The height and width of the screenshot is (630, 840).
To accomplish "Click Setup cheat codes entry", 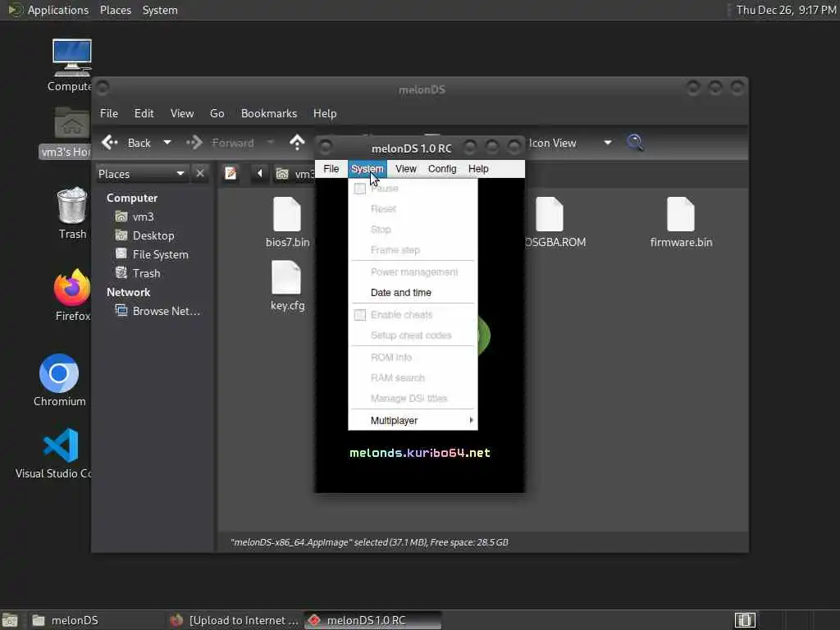I will pos(413,336).
